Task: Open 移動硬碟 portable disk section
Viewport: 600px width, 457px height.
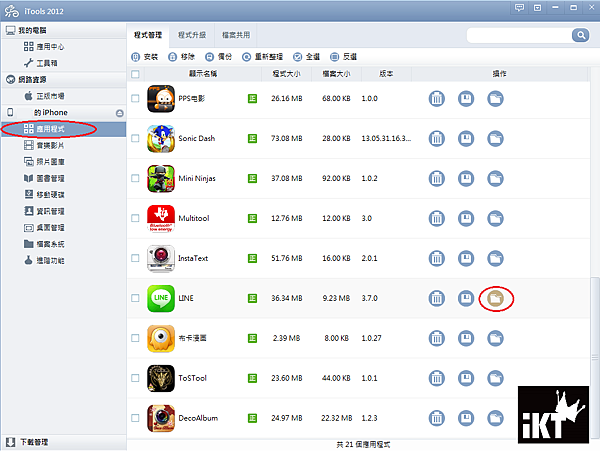Action: pyautogui.click(x=44, y=195)
